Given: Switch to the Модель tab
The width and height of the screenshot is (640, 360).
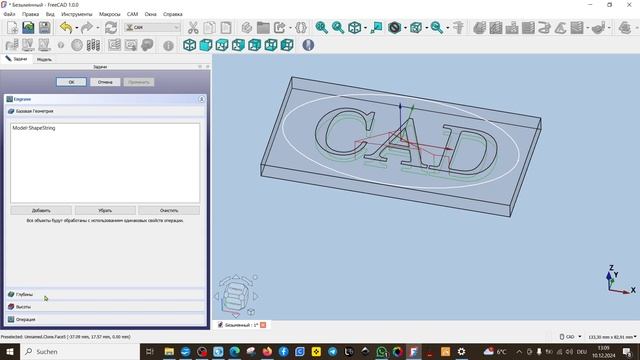Looking at the screenshot, I should [44, 59].
